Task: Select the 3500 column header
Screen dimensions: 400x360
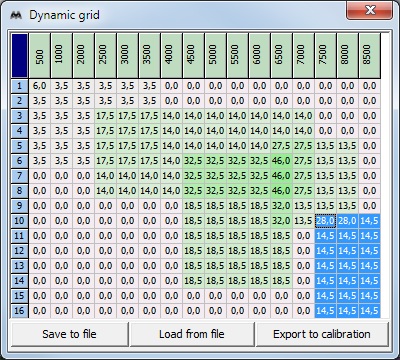Action: (x=150, y=55)
